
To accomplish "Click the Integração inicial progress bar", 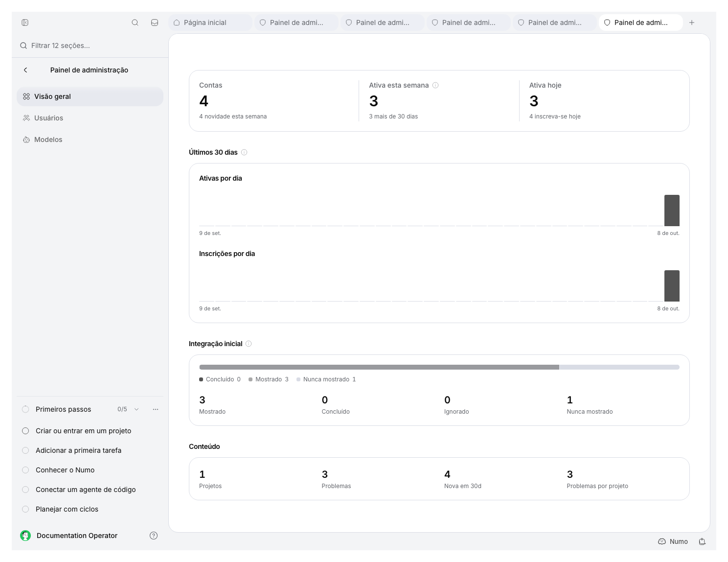I will pos(439,367).
